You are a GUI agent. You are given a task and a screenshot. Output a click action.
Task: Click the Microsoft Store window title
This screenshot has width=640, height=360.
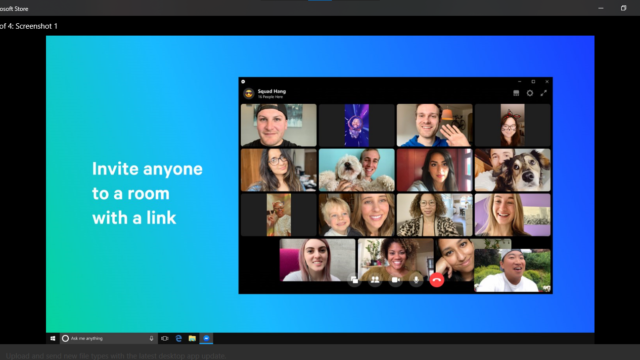14,9
